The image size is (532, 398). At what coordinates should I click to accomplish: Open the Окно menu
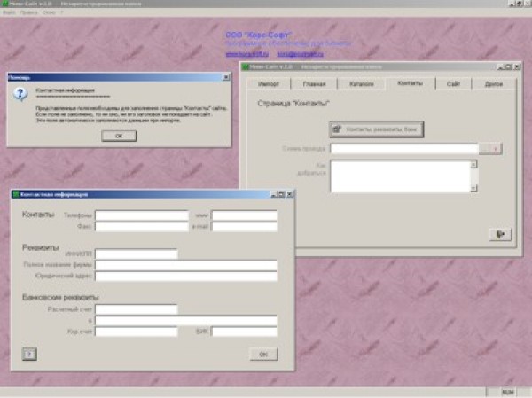point(49,12)
